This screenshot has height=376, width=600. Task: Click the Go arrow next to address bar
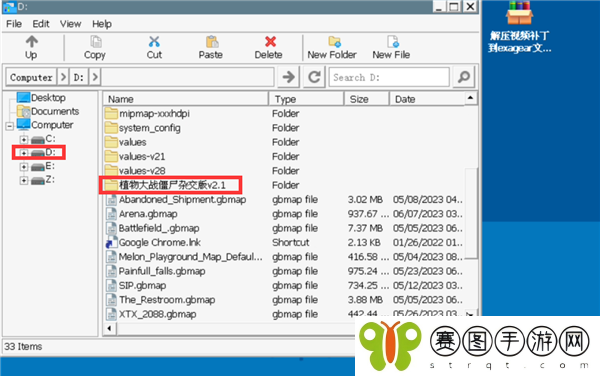289,77
